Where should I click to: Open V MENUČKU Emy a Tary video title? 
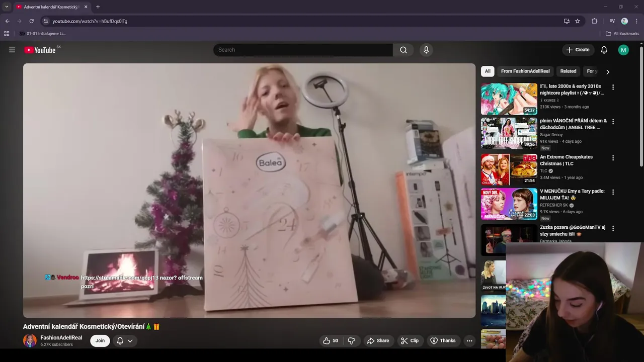572,195
